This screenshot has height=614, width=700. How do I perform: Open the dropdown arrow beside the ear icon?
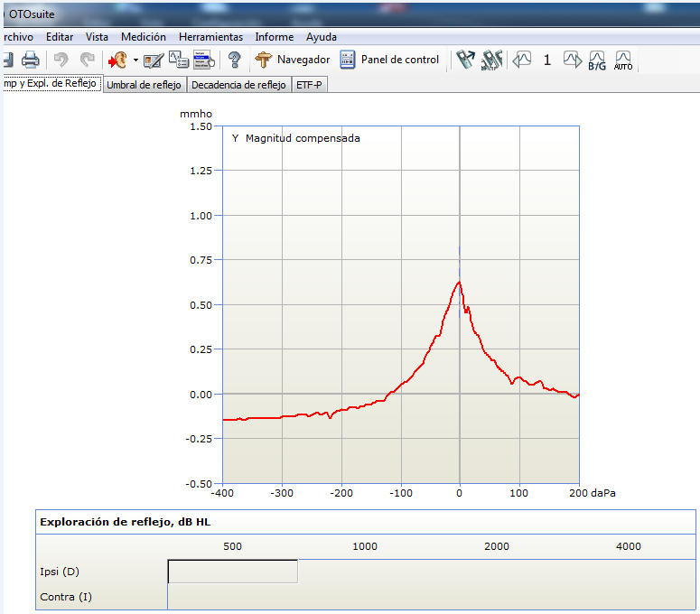pyautogui.click(x=135, y=60)
